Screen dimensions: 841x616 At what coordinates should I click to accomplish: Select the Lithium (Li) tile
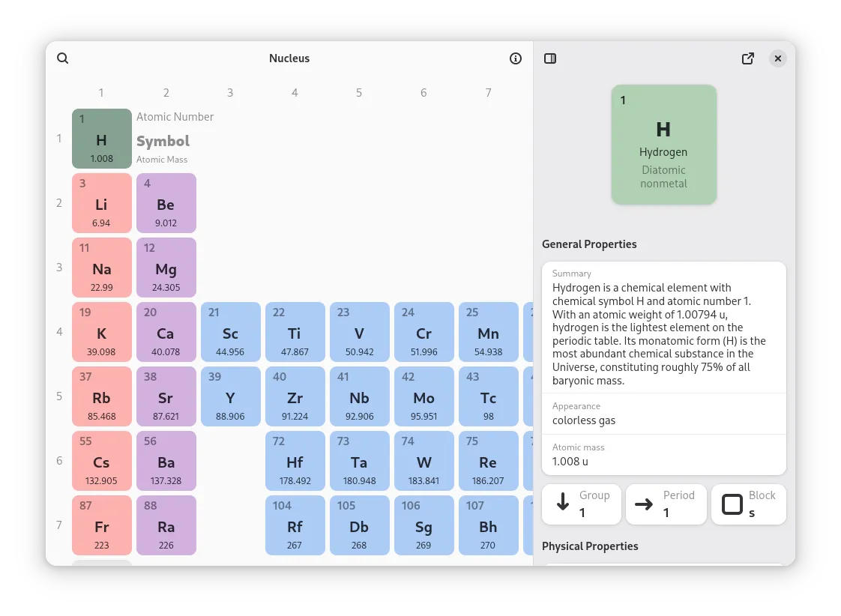(x=101, y=202)
